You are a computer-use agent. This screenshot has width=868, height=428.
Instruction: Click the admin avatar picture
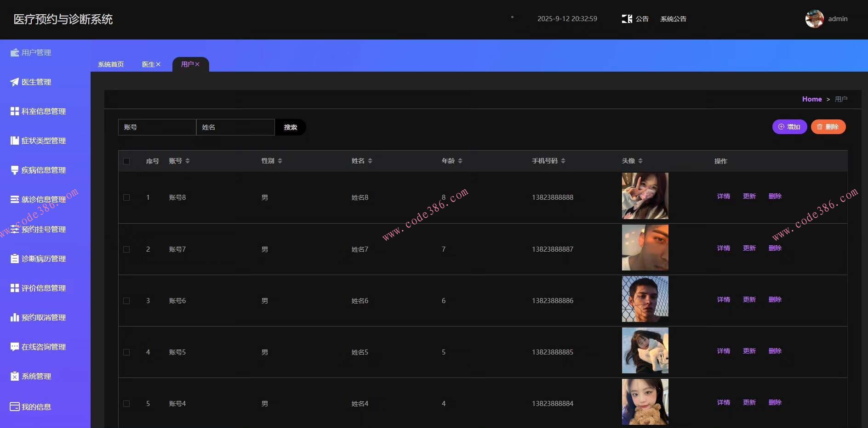point(815,19)
